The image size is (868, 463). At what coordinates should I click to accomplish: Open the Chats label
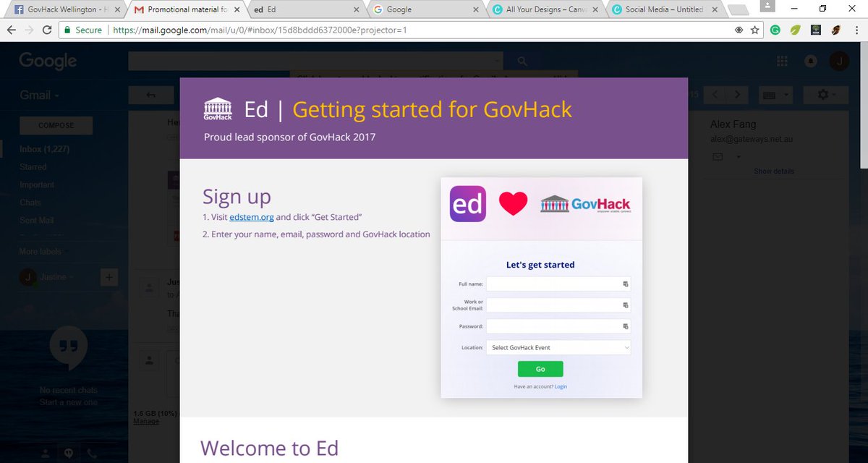click(30, 203)
